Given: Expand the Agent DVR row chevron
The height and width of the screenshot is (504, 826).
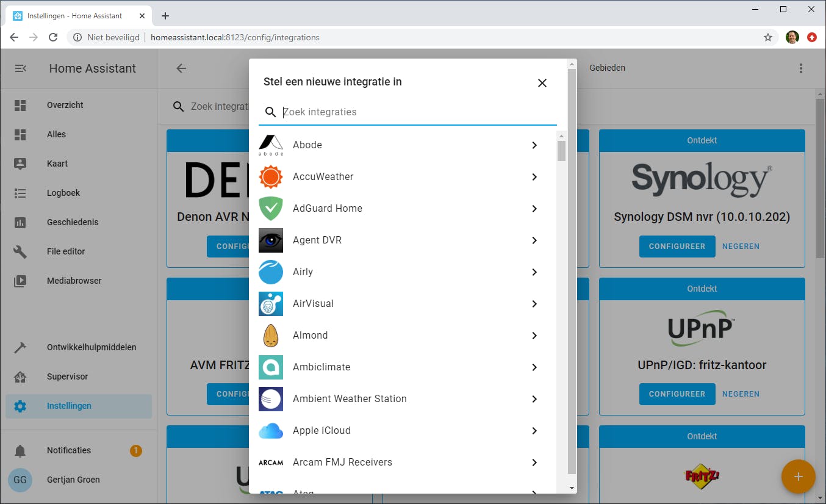Looking at the screenshot, I should pos(534,240).
